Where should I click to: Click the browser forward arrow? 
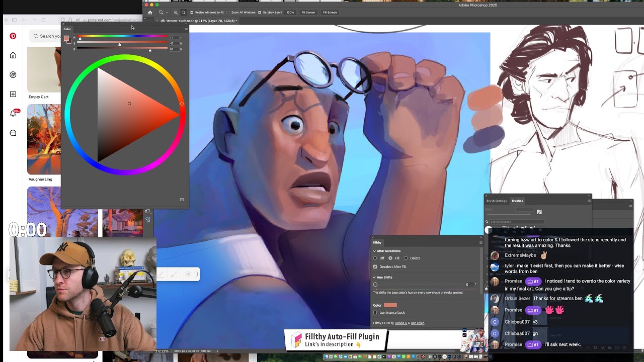pos(34,20)
